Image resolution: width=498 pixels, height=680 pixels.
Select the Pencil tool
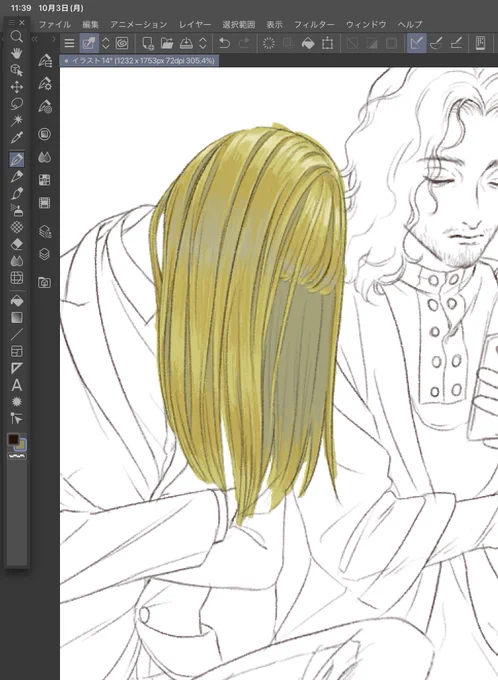(16, 177)
